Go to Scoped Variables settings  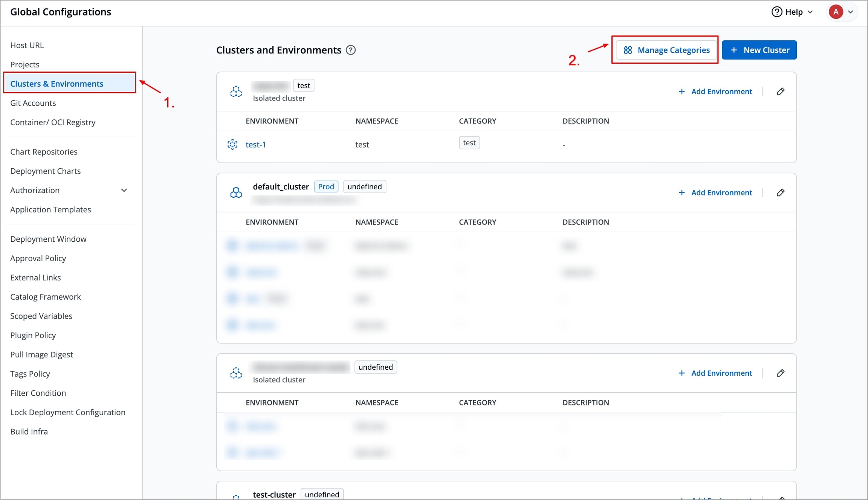click(41, 316)
